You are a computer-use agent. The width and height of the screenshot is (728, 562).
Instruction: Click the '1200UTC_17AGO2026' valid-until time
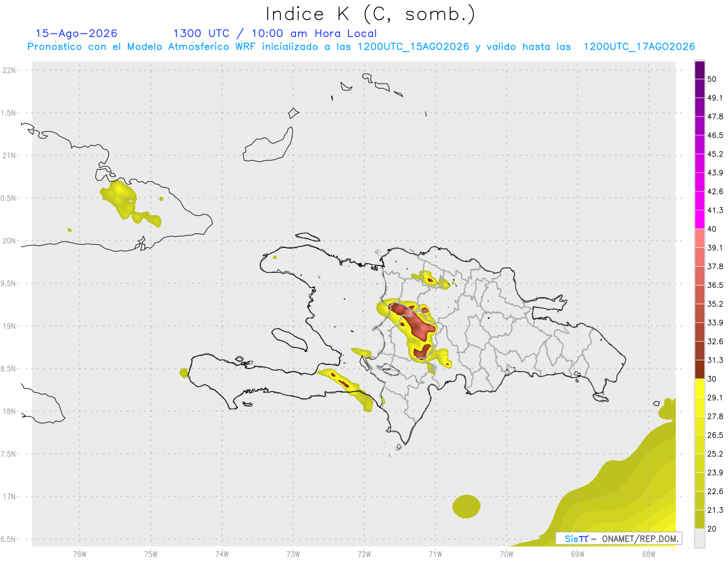click(x=639, y=47)
